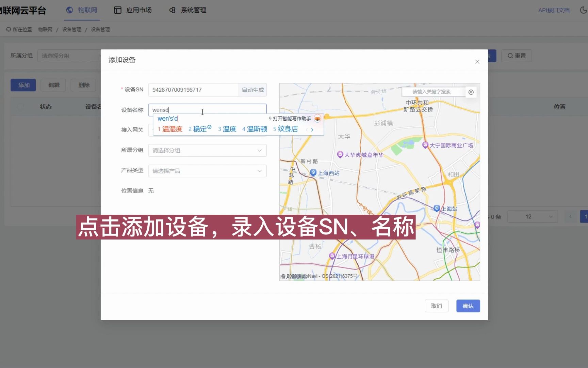Click the 系统管理 nodes icon

172,10
